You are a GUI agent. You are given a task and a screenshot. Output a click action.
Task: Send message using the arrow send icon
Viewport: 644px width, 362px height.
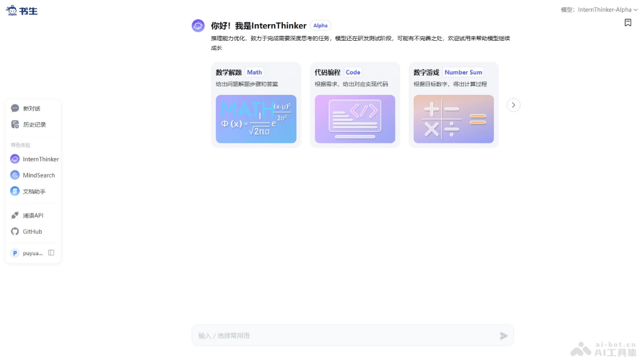[x=503, y=336]
